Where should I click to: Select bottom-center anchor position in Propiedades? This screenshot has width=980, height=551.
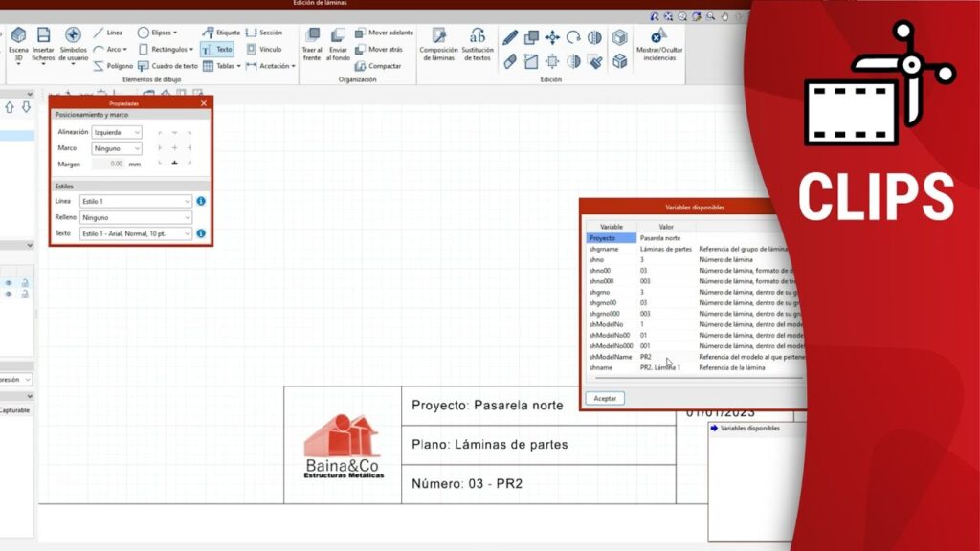coord(174,164)
